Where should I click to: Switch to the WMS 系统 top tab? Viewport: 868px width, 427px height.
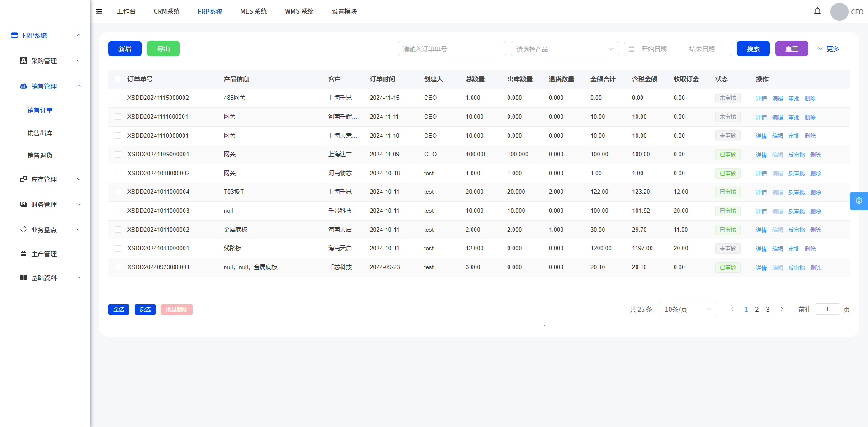point(299,11)
